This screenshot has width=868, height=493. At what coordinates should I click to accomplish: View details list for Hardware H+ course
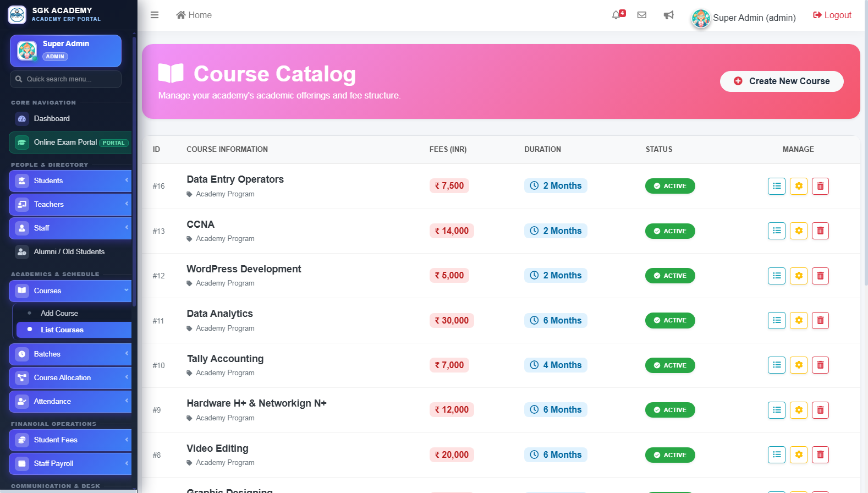(777, 410)
